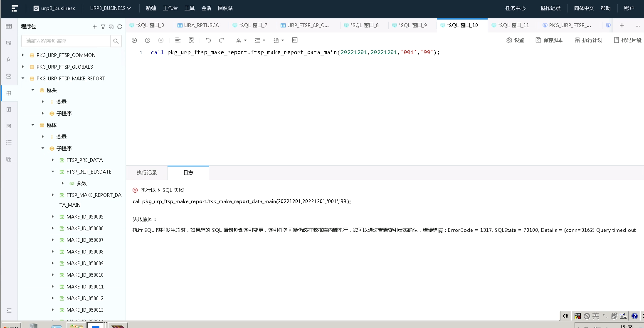Expand PKG_URP_FTSP_COMMON package node
This screenshot has height=328, width=644.
tap(23, 55)
